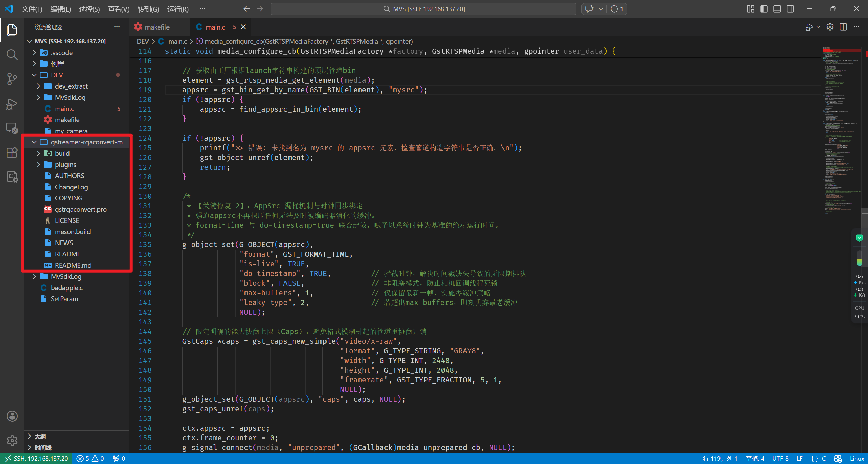Image resolution: width=868 pixels, height=464 pixels.
Task: Open the Remote Explorer view
Action: pyautogui.click(x=12, y=128)
